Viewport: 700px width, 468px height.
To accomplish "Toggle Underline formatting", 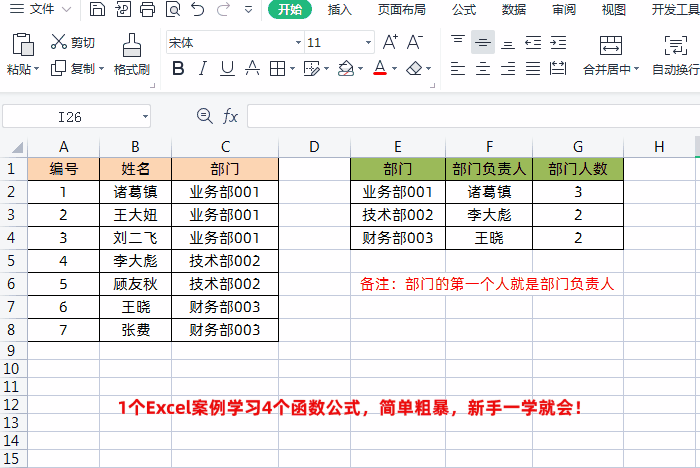I will [x=227, y=69].
